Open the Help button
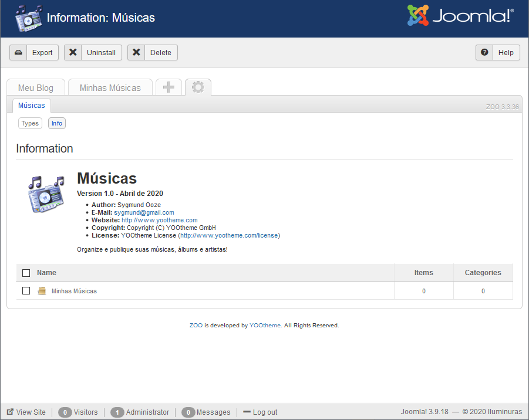Image resolution: width=529 pixels, height=420 pixels. [x=497, y=53]
